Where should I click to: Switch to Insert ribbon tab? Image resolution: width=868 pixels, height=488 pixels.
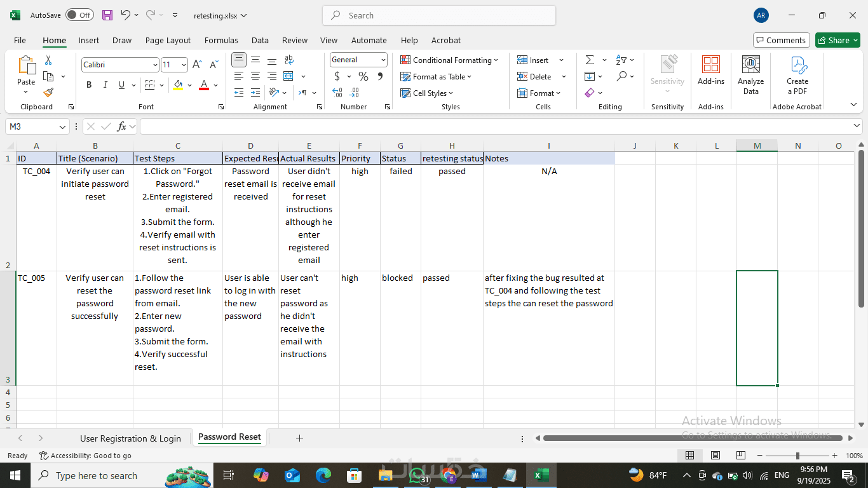point(89,40)
